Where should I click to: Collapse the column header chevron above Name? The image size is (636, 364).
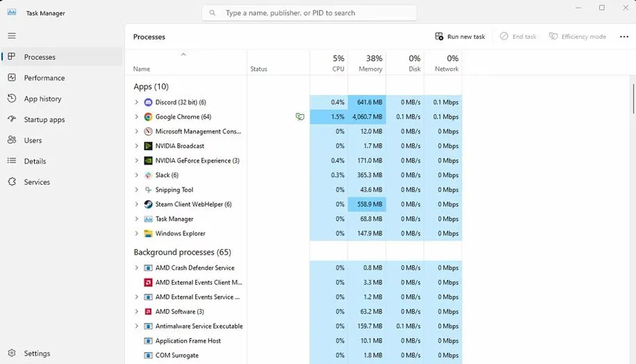[x=184, y=54]
